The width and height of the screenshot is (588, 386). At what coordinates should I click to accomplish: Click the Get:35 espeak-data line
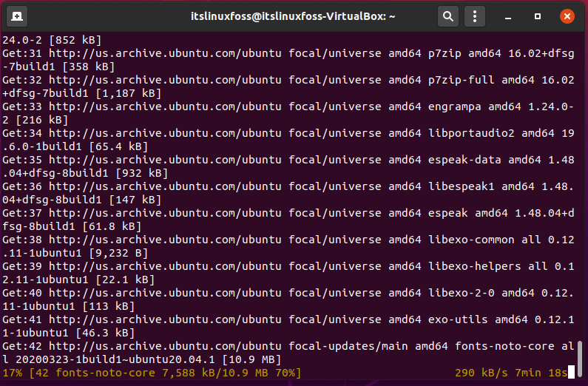coord(288,166)
